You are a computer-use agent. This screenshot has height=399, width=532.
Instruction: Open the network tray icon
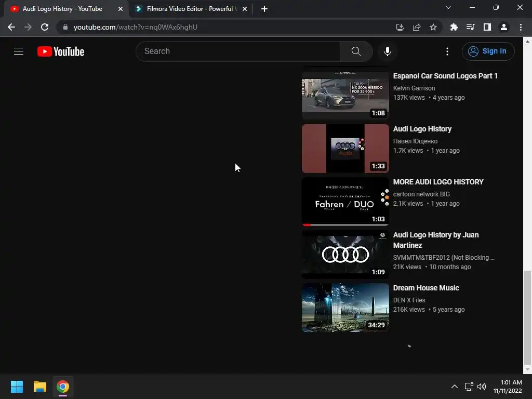click(469, 387)
